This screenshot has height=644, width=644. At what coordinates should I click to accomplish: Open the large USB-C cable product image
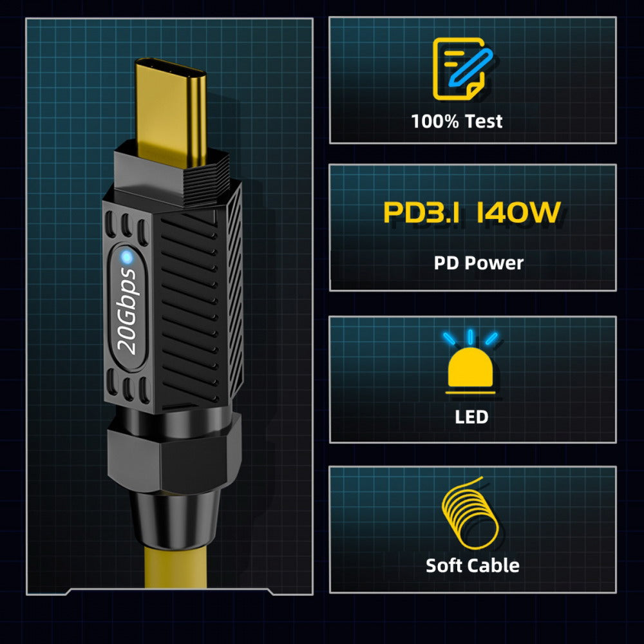point(169,307)
